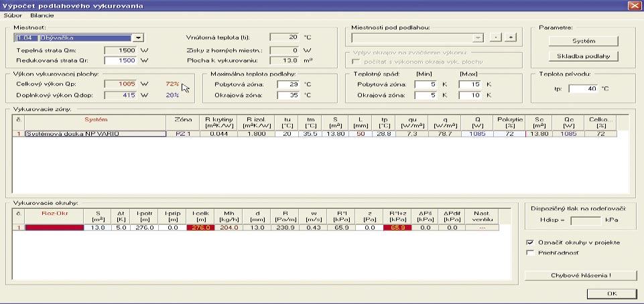
Task: Open Chybové hlásenia error messages
Action: point(581,275)
